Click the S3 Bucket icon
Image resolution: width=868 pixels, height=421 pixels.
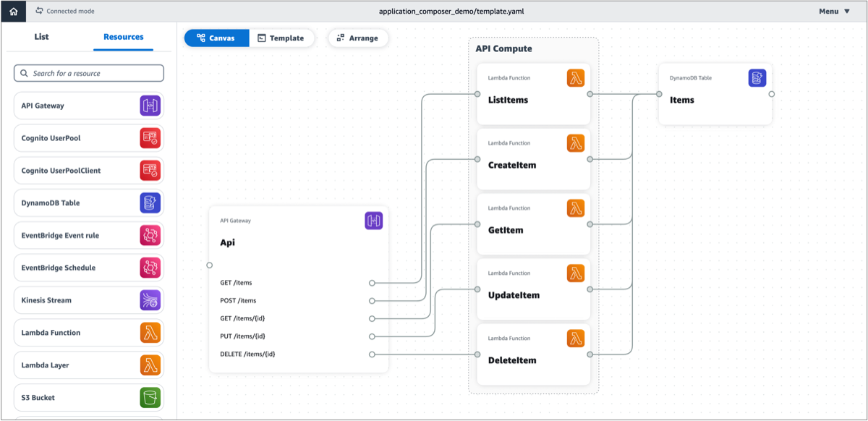click(150, 397)
